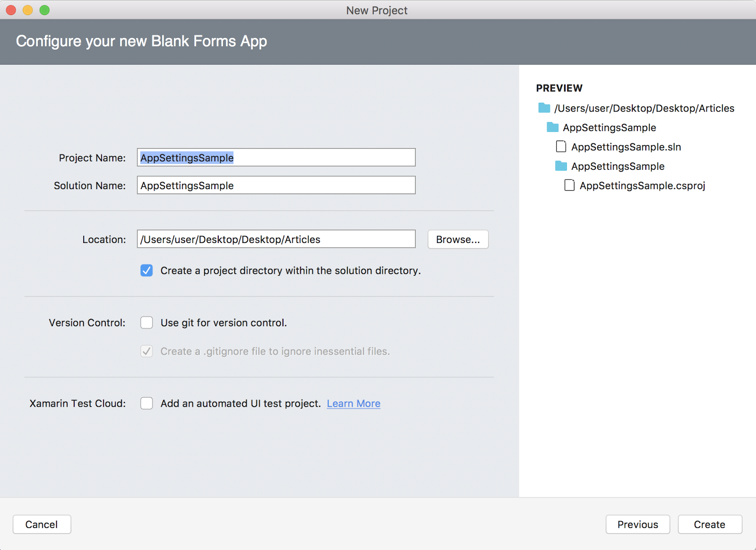Open the Learn More link
The width and height of the screenshot is (756, 550).
click(x=353, y=403)
